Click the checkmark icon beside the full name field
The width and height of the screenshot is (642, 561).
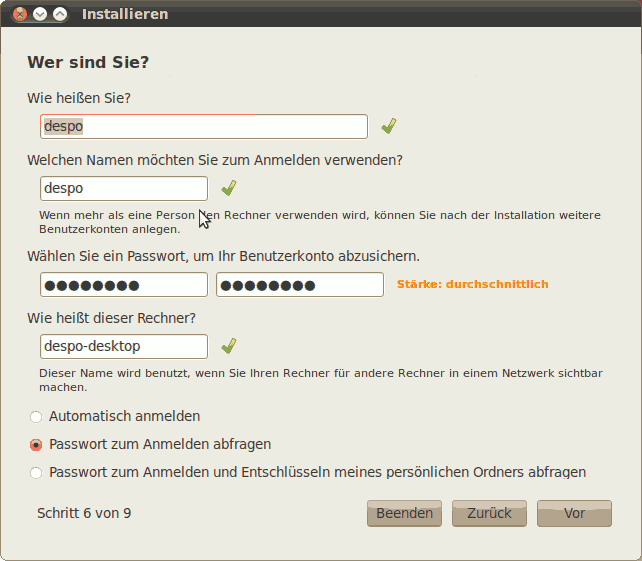389,126
